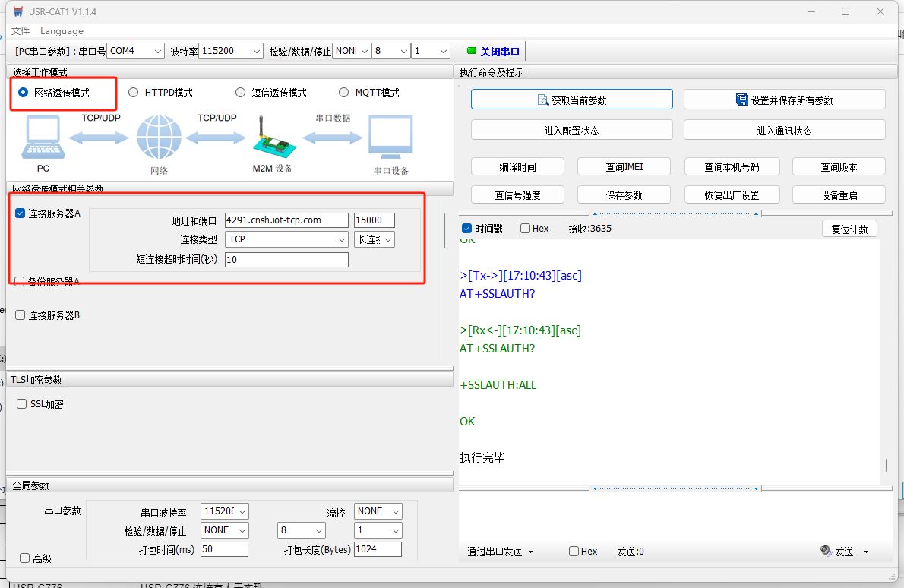Click the receive log vertical scrollbar

click(886, 464)
